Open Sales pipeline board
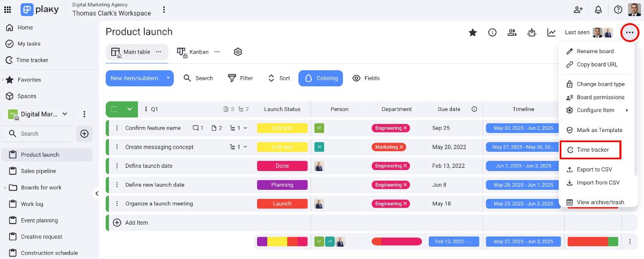 [x=38, y=171]
